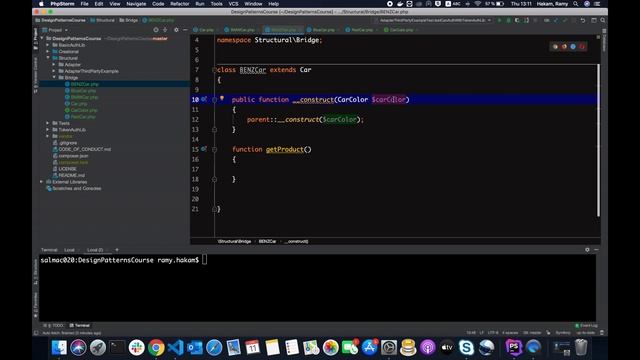Expand the Adapter folder
640x360 pixels.
click(54, 64)
